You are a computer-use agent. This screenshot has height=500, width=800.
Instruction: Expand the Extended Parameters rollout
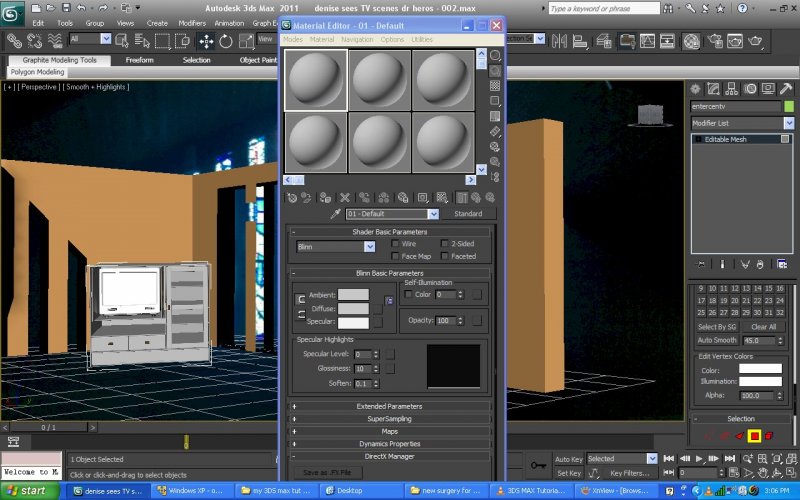coord(389,407)
